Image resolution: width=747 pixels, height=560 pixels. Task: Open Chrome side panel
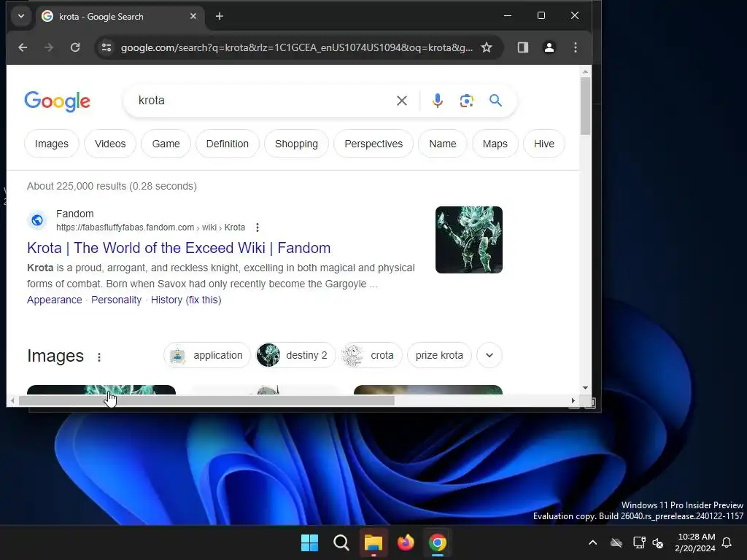pyautogui.click(x=523, y=47)
